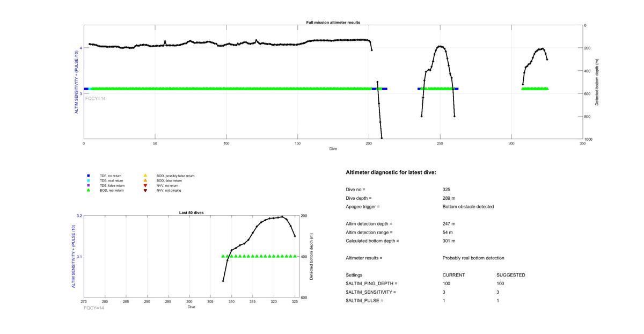The width and height of the screenshot is (644, 334).
Task: Select the suggested $ALTIM_SENSITIVITY value 3
Action: tap(498, 292)
